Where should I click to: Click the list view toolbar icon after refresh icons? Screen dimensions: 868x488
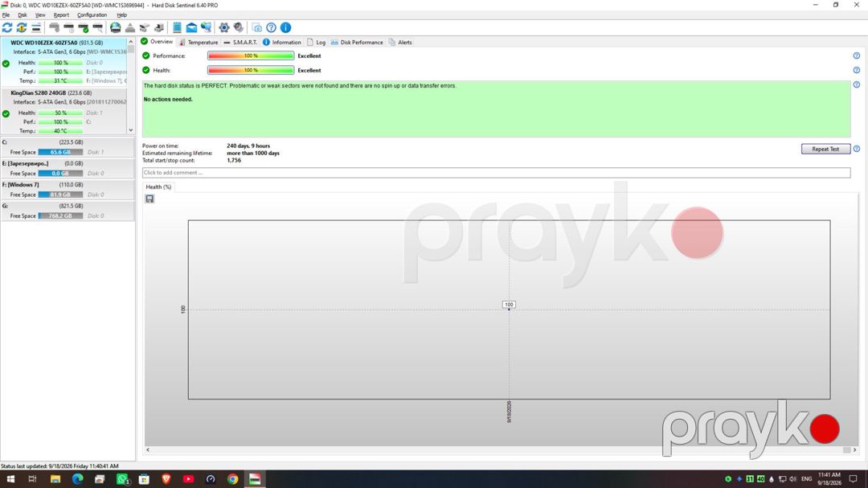[x=36, y=27]
